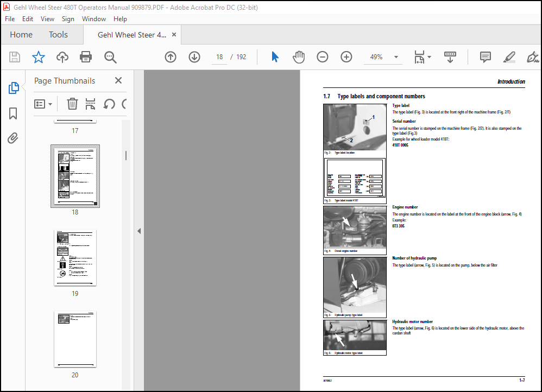Select page 18 thumbnail
542x392 pixels.
(x=75, y=176)
